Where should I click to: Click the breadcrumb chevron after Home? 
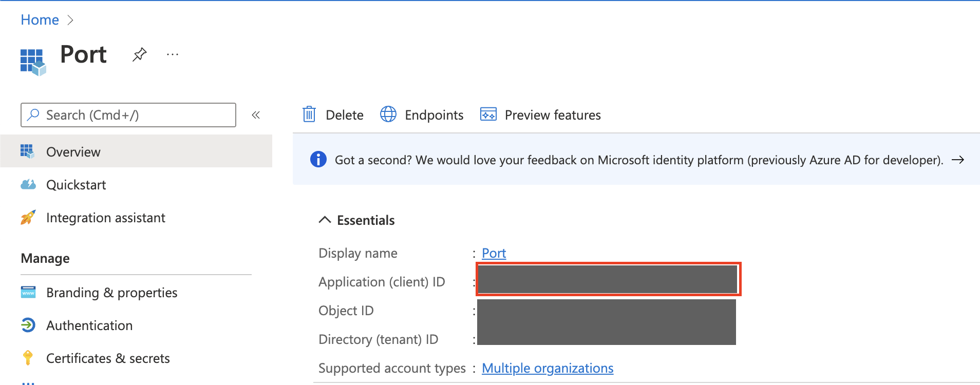(71, 20)
